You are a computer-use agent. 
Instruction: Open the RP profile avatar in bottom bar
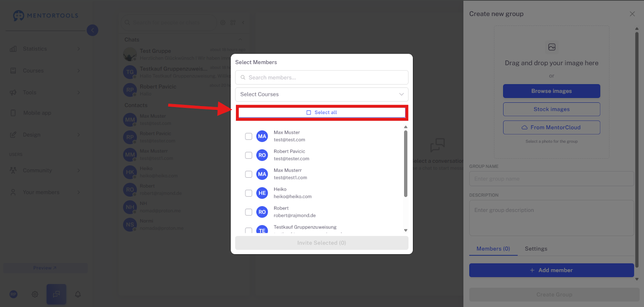pyautogui.click(x=13, y=294)
